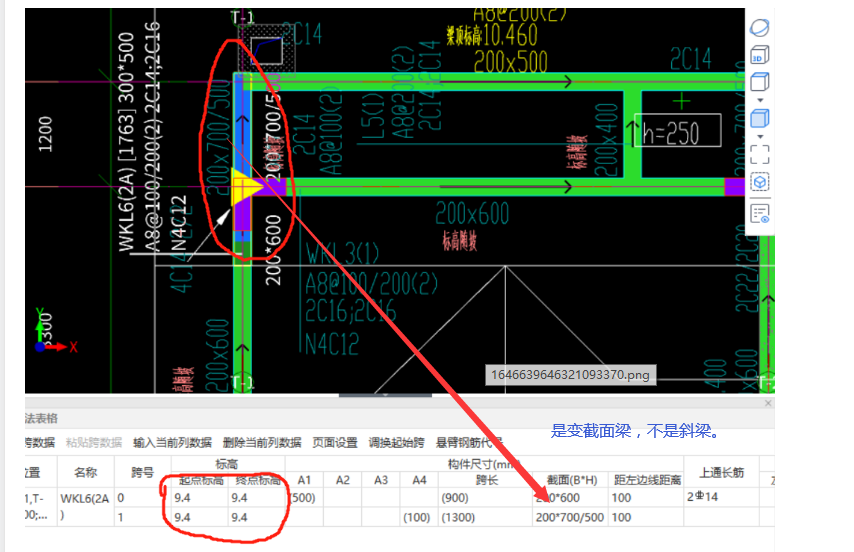Expand dropdown arrow below wireframe cube

[x=760, y=100]
